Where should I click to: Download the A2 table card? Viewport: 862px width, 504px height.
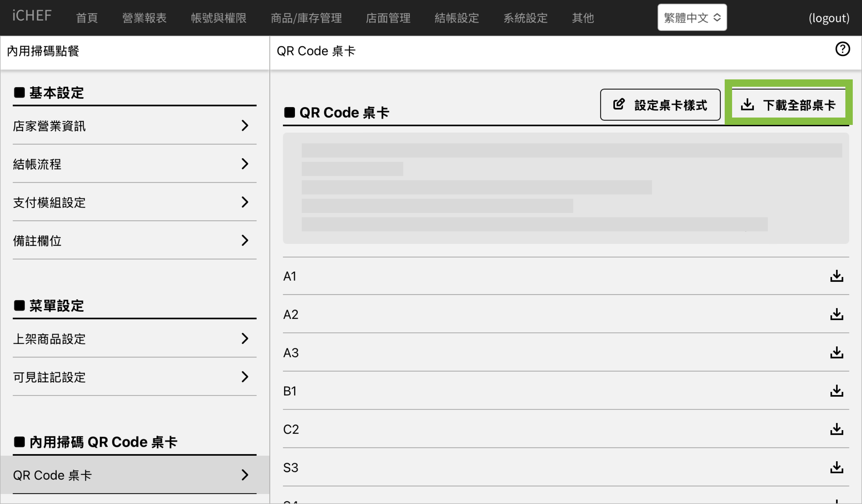pyautogui.click(x=836, y=314)
